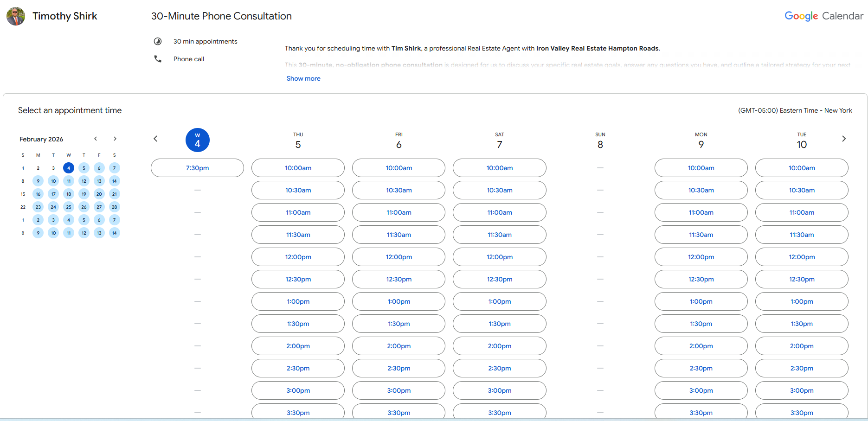Screen dimensions: 868x421
Task: Expand description with Show more link
Action: pyautogui.click(x=303, y=78)
